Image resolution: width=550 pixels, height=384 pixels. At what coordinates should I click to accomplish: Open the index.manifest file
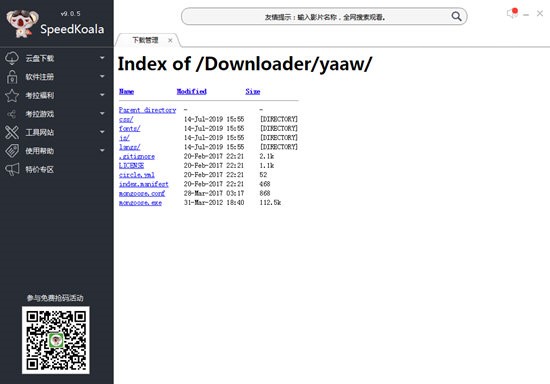click(x=144, y=184)
